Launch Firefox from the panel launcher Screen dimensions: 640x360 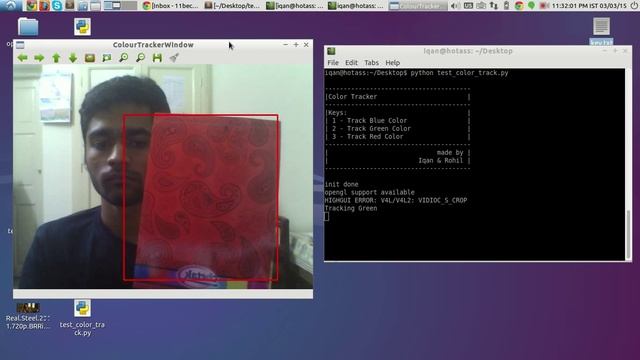coord(44,6)
